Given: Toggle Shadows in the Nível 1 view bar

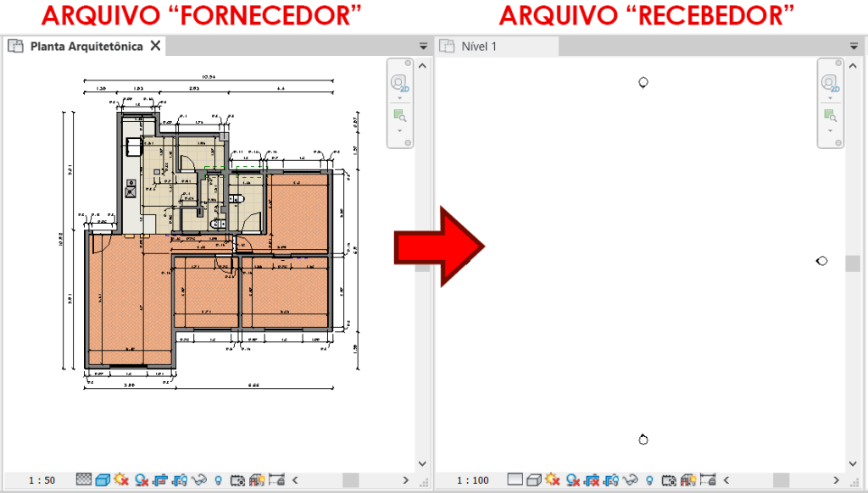Looking at the screenshot, I should coord(572,479).
